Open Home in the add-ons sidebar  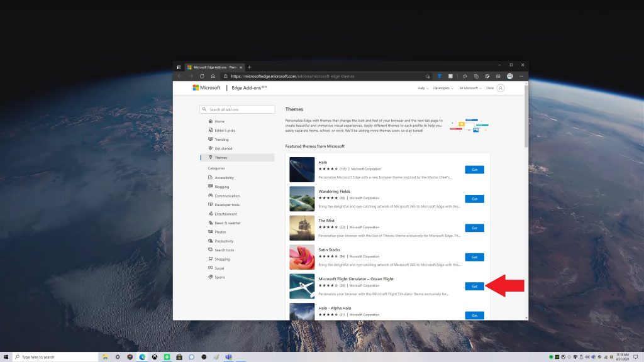[x=216, y=121]
